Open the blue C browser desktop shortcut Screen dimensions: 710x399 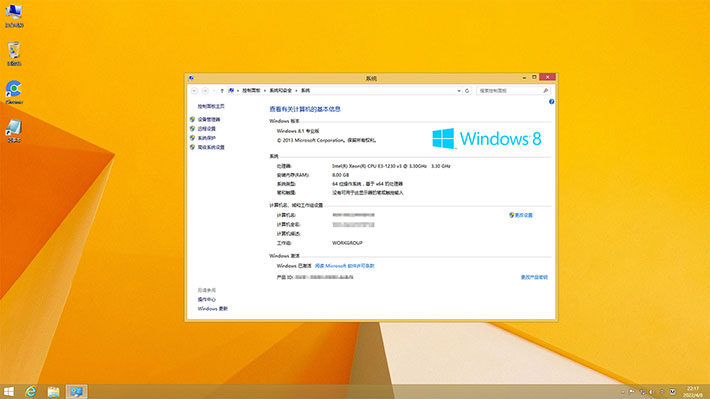[x=14, y=92]
